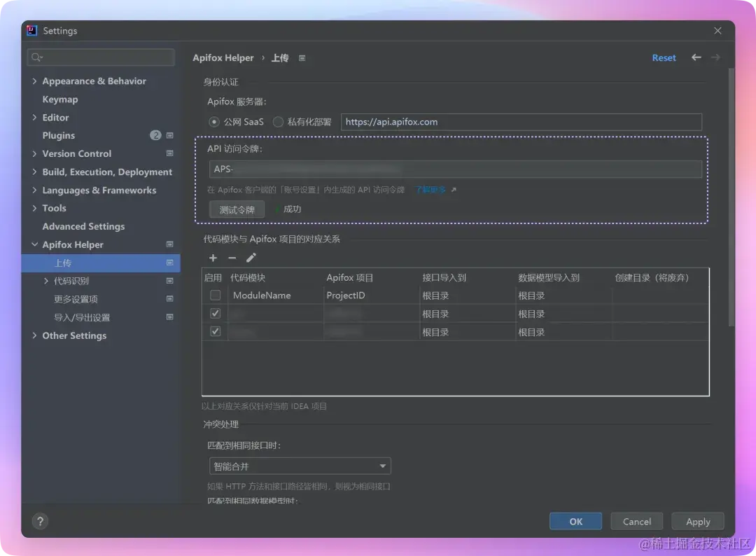Viewport: 756px width, 556px height.
Task: Click the project icon on 更多设置项 row
Action: [169, 299]
